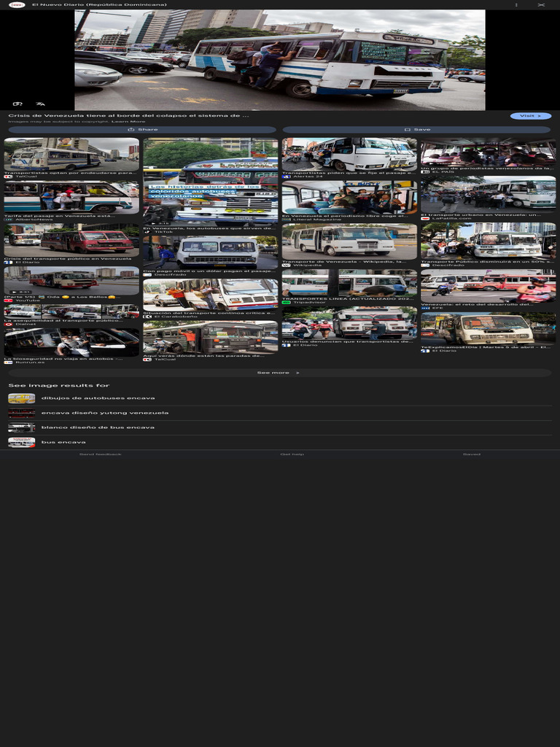This screenshot has height=747, width=560.
Task: Search 'blanco diseño de bus encava'
Action: [279, 427]
